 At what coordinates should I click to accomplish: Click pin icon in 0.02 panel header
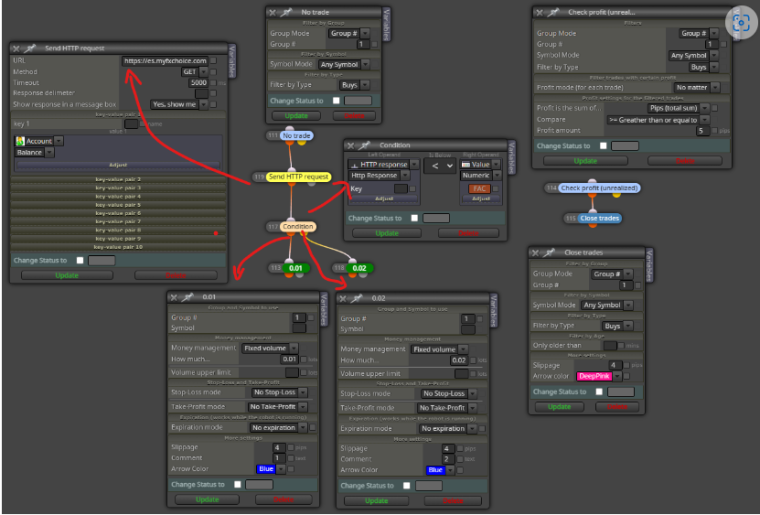pos(356,298)
